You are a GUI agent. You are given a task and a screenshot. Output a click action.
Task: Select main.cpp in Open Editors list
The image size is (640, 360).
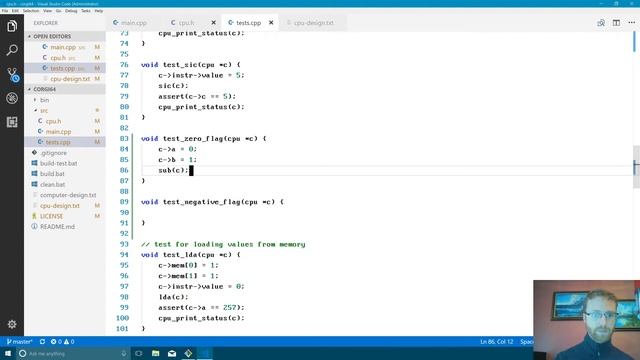click(x=63, y=47)
